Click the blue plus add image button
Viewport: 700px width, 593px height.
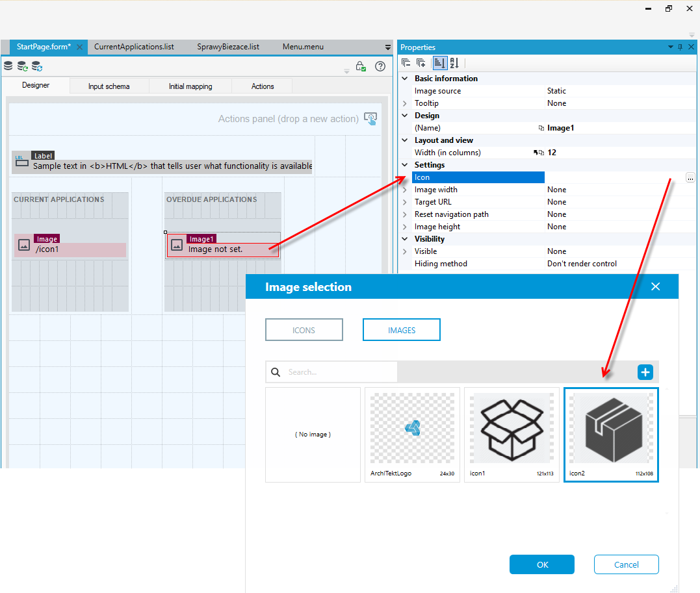click(645, 372)
